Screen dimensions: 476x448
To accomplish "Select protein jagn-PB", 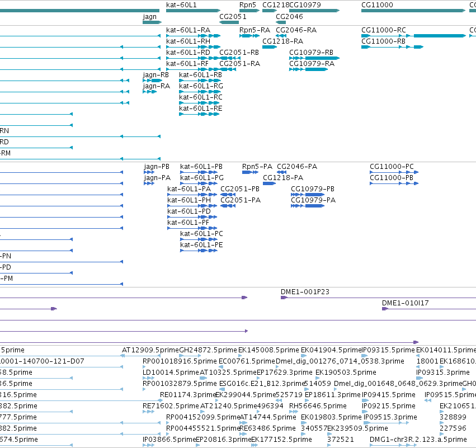I will 157,167.
